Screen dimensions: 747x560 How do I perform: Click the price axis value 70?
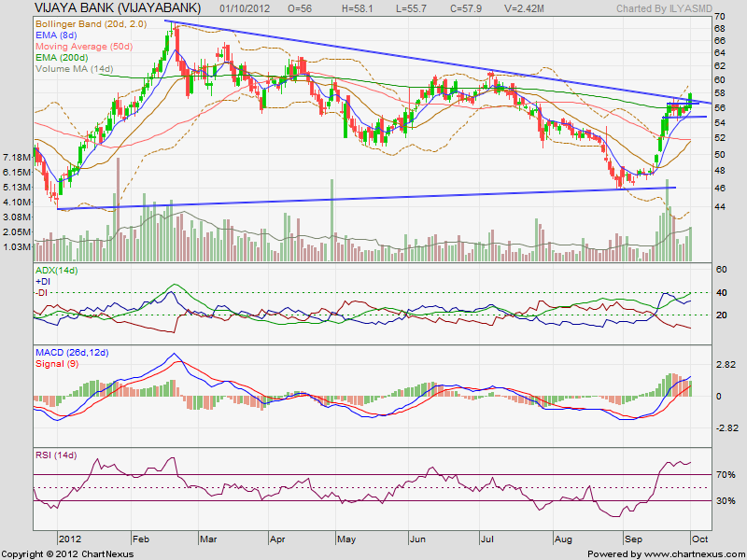tap(720, 17)
